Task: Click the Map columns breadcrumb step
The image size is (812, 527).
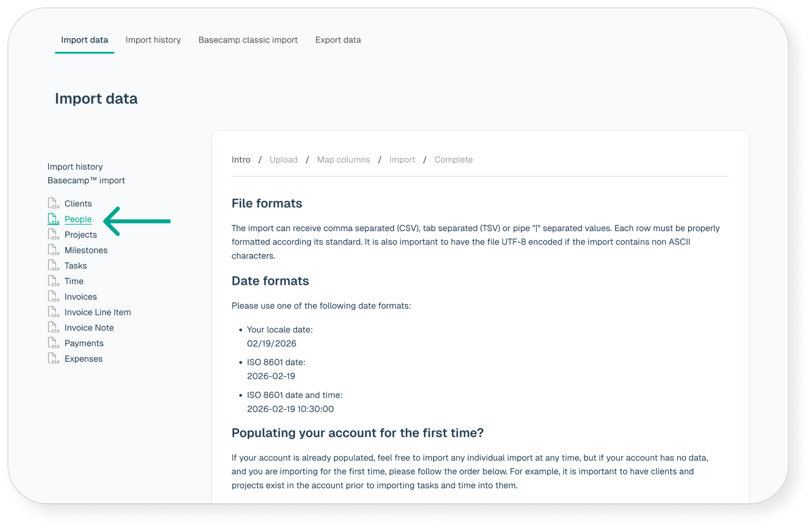Action: 343,160
